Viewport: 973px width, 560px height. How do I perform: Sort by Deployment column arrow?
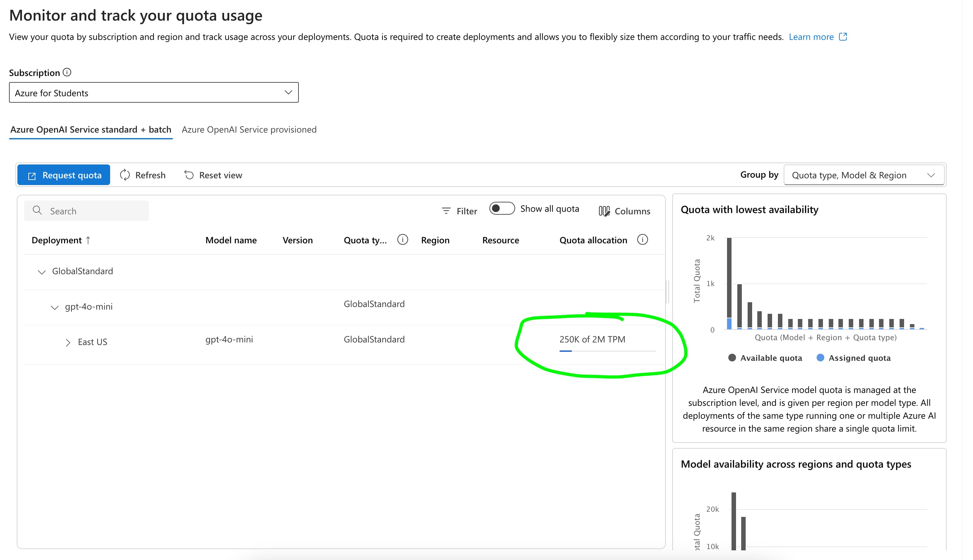pos(88,240)
